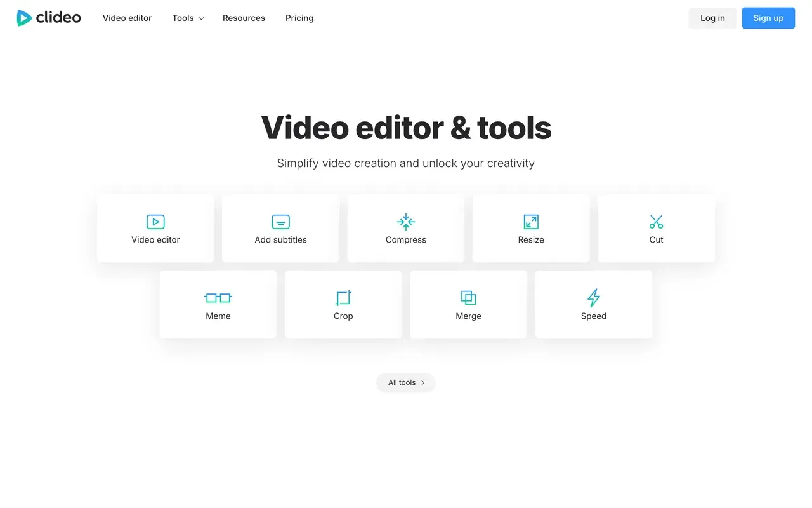The height and width of the screenshot is (508, 812).
Task: Select the Crop tool icon
Action: [x=343, y=298]
